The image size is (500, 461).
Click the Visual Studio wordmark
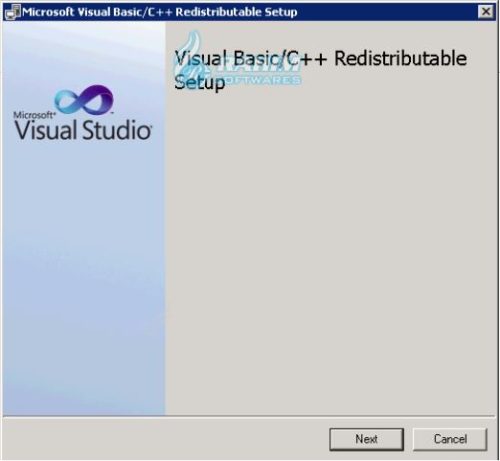pyautogui.click(x=83, y=130)
